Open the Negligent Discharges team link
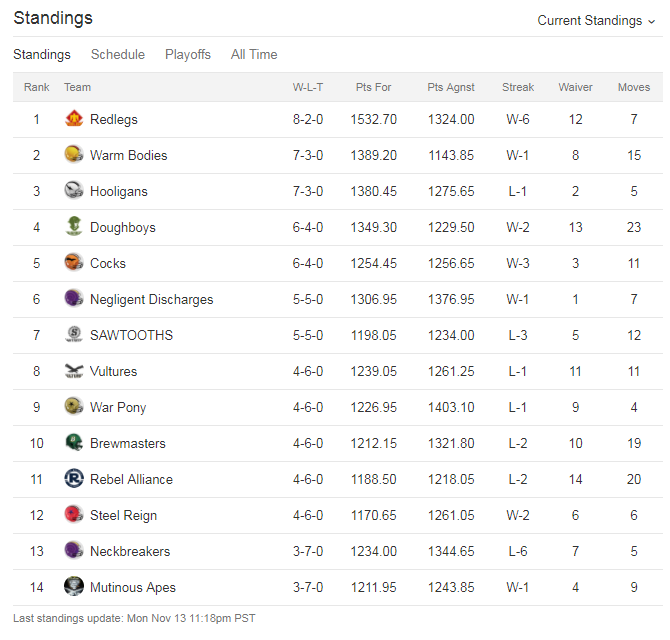Viewport: 670px width, 640px height. (x=152, y=299)
